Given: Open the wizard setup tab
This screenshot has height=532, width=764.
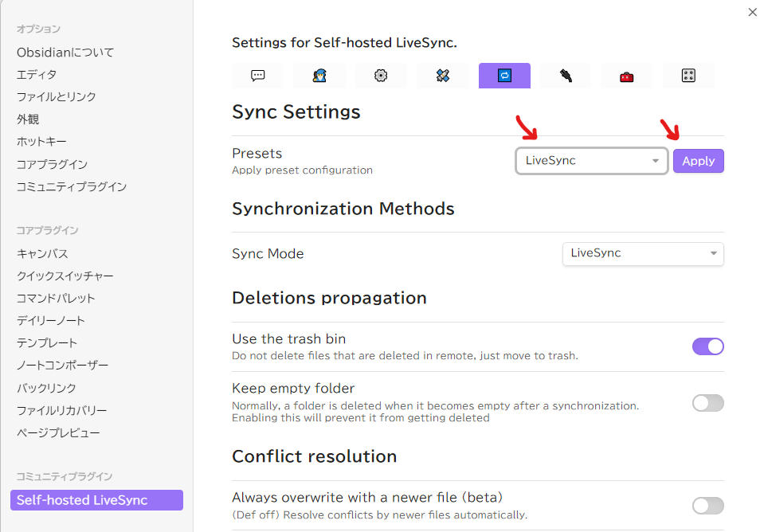Looking at the screenshot, I should (319, 76).
